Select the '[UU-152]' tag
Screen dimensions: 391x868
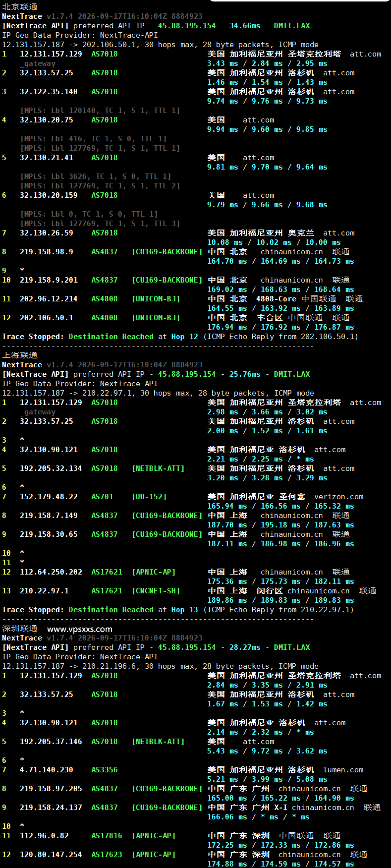(149, 497)
